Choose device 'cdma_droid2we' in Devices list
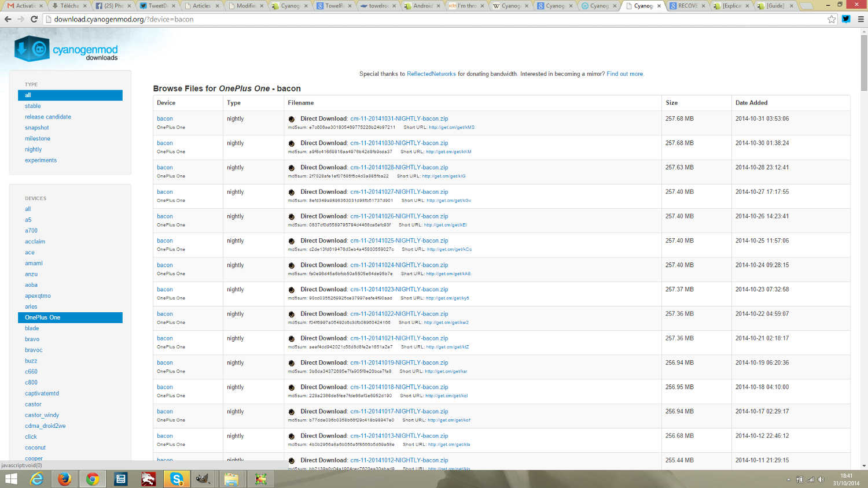Viewport: 868px width, 488px height. pos(45,426)
